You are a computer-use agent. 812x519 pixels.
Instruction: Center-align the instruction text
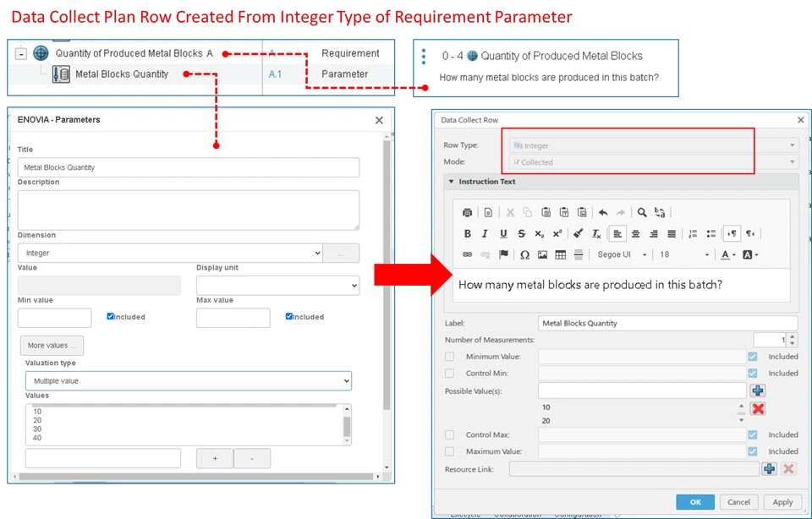pyautogui.click(x=635, y=234)
